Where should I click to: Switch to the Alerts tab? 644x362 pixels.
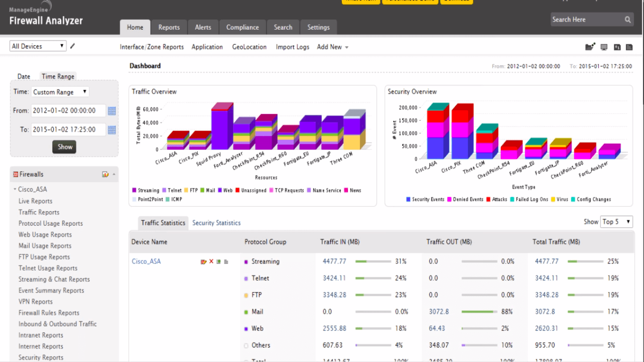203,27
